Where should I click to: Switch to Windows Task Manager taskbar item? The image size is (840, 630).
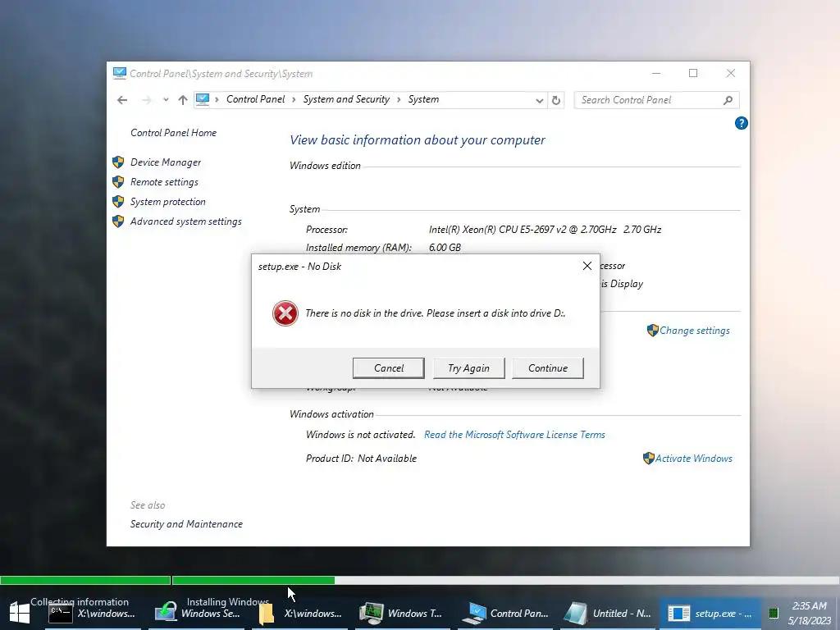point(402,614)
